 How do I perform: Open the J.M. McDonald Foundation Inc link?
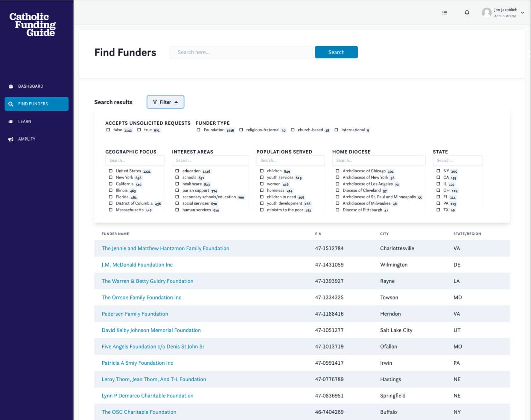tap(137, 265)
